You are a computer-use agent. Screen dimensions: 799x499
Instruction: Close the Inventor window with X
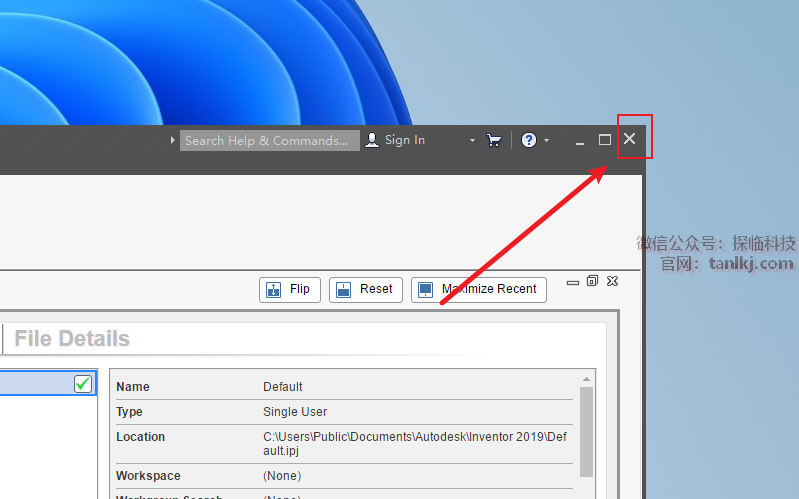click(x=630, y=139)
